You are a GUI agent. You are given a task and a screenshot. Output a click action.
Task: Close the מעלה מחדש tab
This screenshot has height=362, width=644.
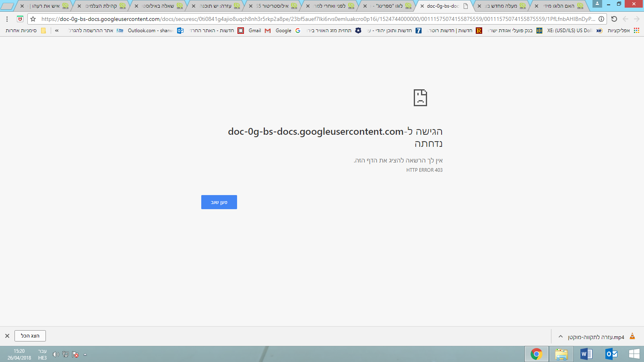pos(479,6)
